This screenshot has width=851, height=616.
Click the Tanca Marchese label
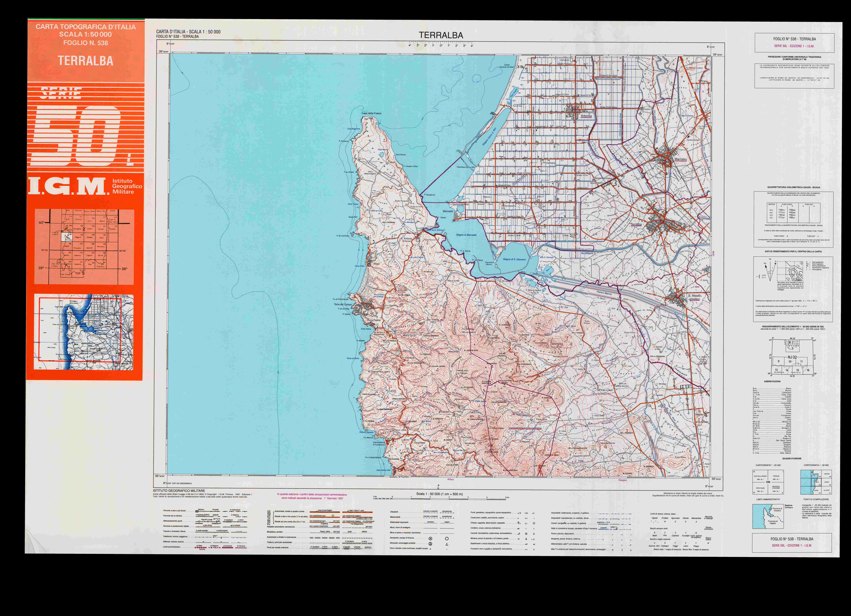[x=603, y=178]
